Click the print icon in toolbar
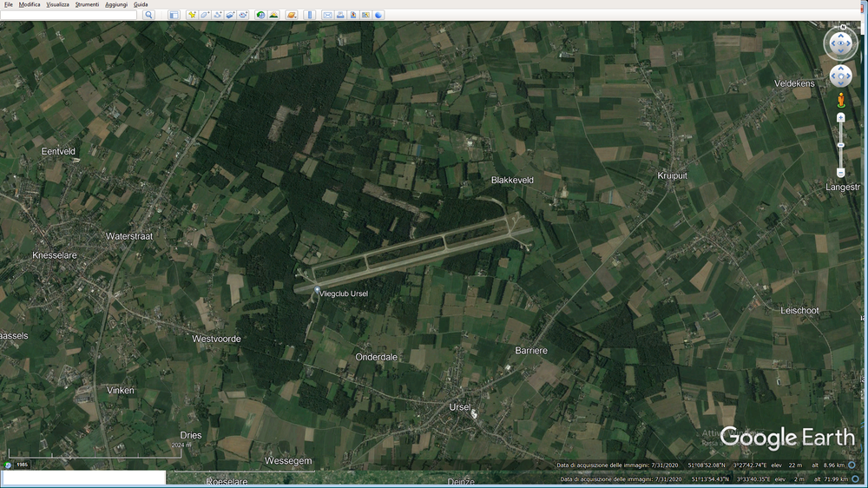The image size is (868, 488). 340,15
